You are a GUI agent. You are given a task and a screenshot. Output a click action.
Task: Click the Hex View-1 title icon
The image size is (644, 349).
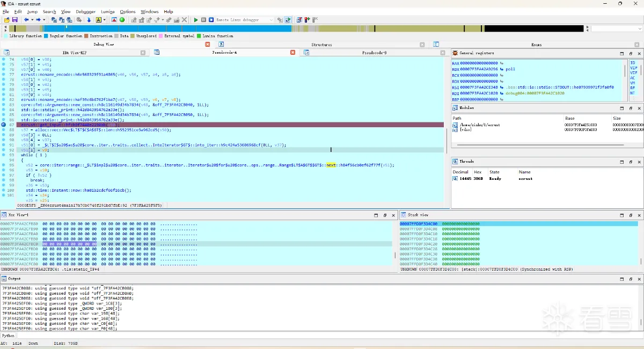4,215
